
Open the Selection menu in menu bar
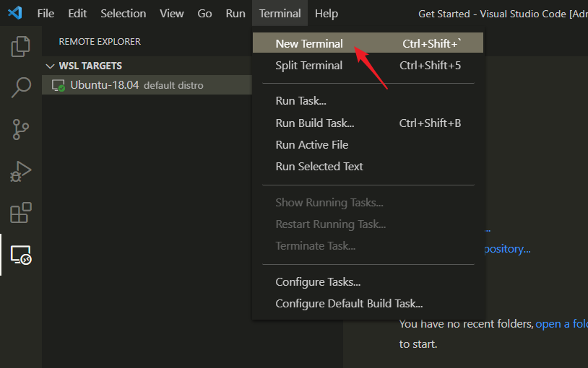point(123,14)
